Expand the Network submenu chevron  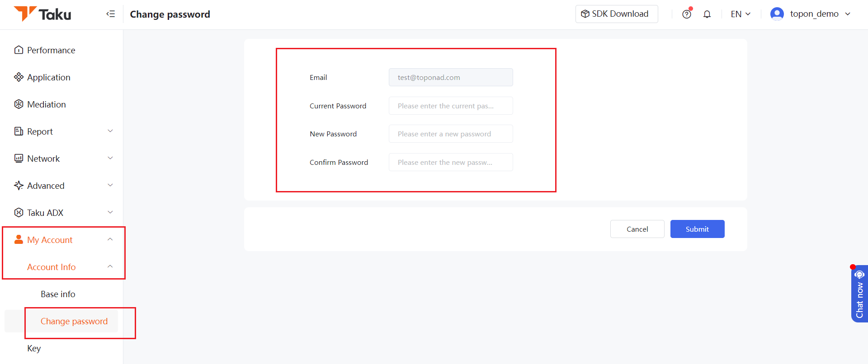[110, 158]
